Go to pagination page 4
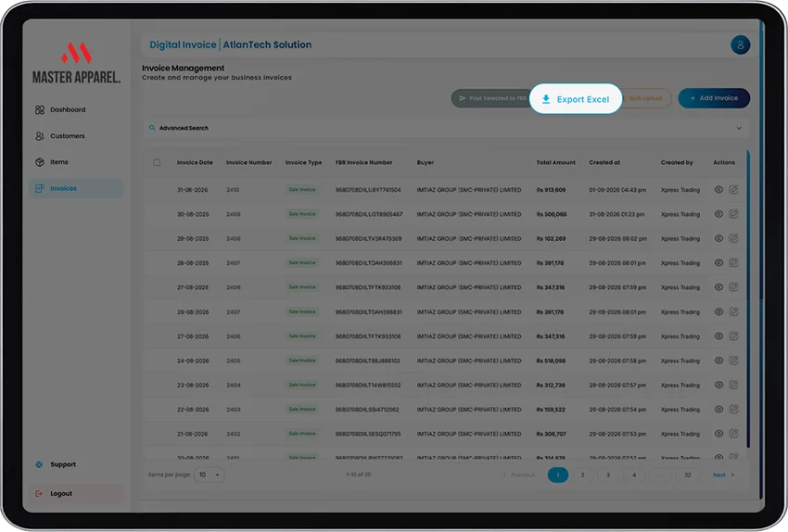This screenshot has height=532, width=788. (x=634, y=475)
